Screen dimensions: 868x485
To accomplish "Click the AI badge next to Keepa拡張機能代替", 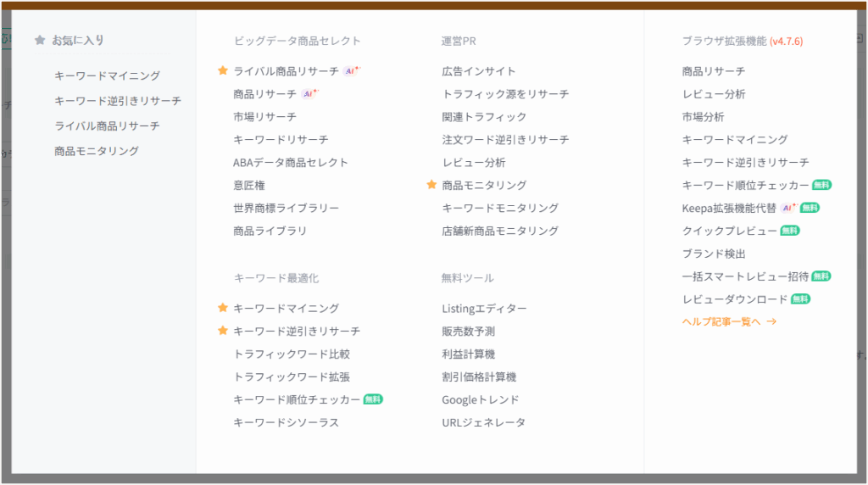I will [789, 208].
